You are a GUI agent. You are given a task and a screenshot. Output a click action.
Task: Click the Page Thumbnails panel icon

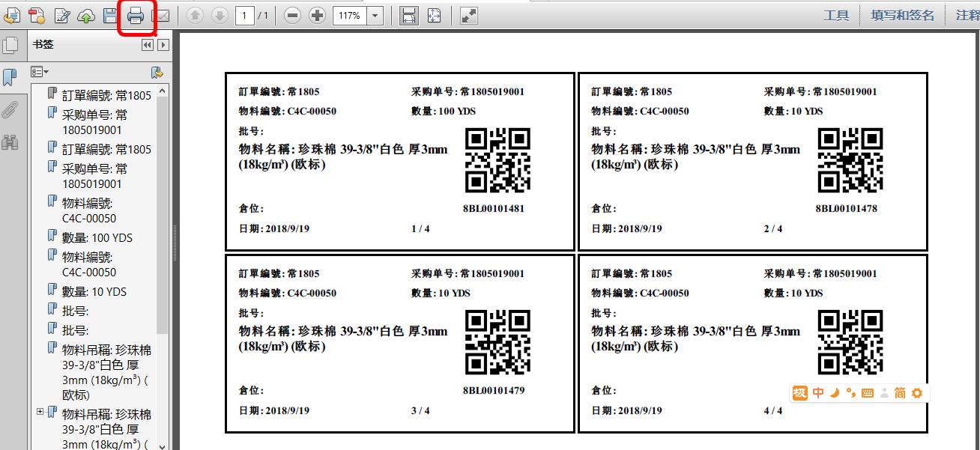tap(10, 45)
